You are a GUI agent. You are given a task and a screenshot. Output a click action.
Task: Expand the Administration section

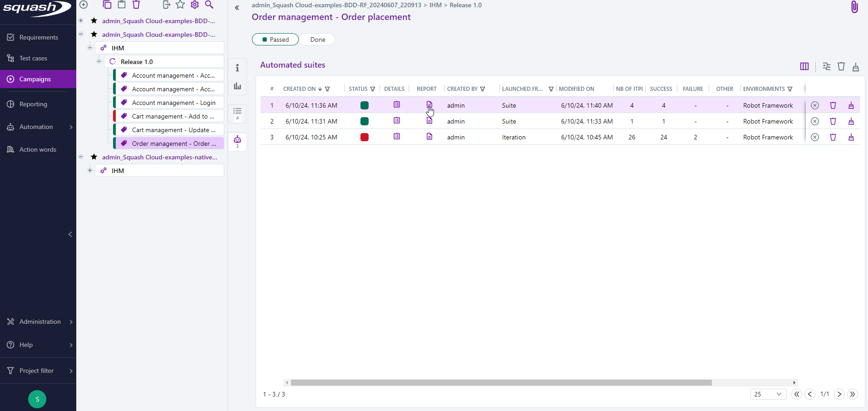(x=39, y=322)
